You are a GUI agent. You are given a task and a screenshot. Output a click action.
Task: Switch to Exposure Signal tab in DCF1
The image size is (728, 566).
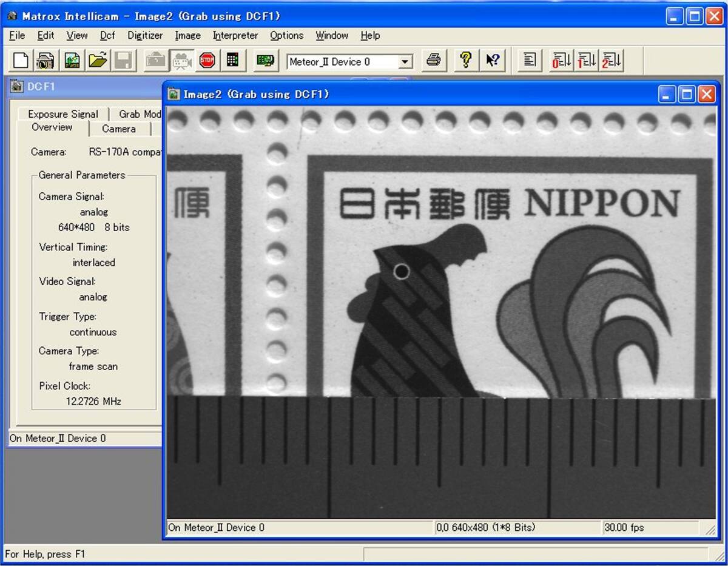click(x=63, y=114)
